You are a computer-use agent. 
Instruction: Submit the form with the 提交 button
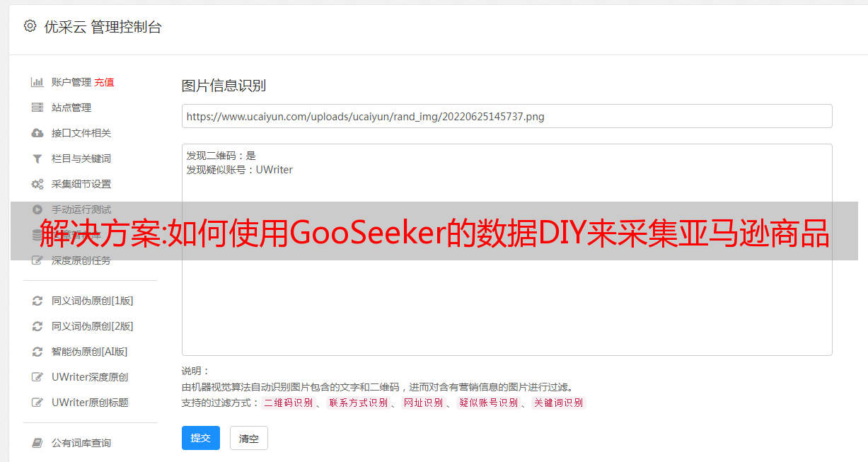click(201, 438)
